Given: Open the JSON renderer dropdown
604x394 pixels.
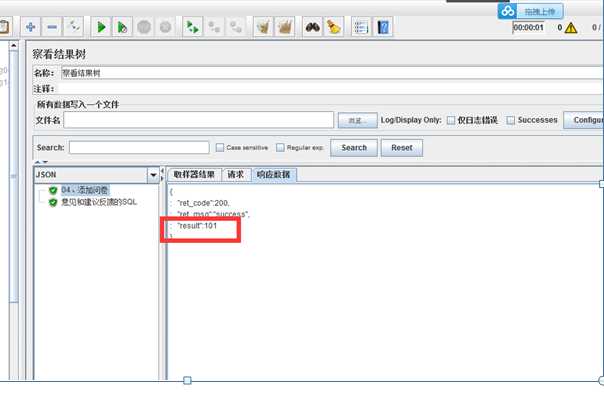Looking at the screenshot, I should tap(153, 175).
